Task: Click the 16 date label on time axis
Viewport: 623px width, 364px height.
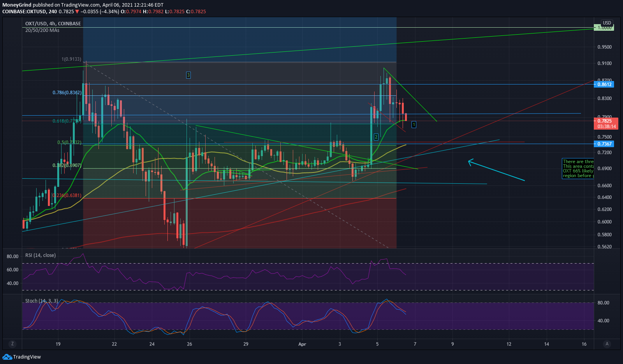Action: coord(584,344)
